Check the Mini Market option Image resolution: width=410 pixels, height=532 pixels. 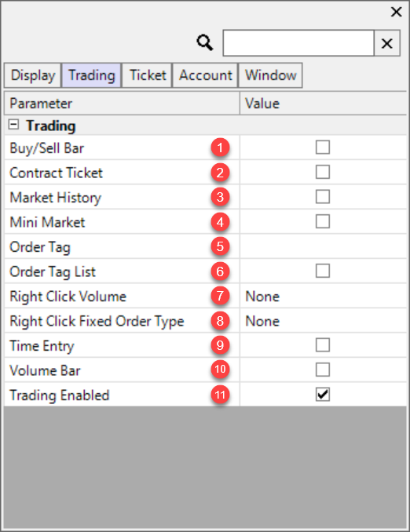322,221
